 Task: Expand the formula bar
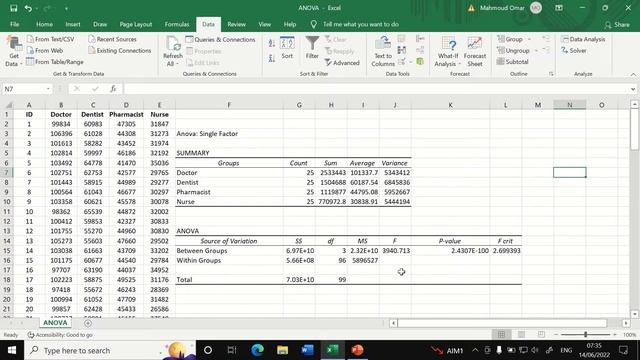633,89
